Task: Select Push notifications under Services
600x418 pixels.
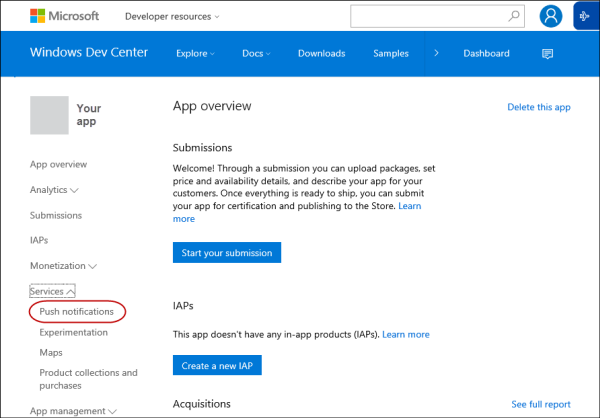Action: point(77,312)
